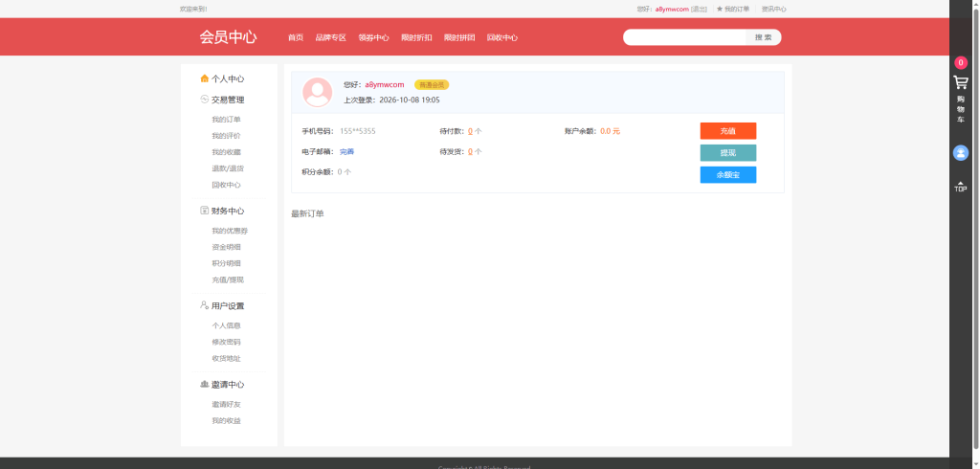
Task: Click 会员中心 logo title
Action: 228,37
